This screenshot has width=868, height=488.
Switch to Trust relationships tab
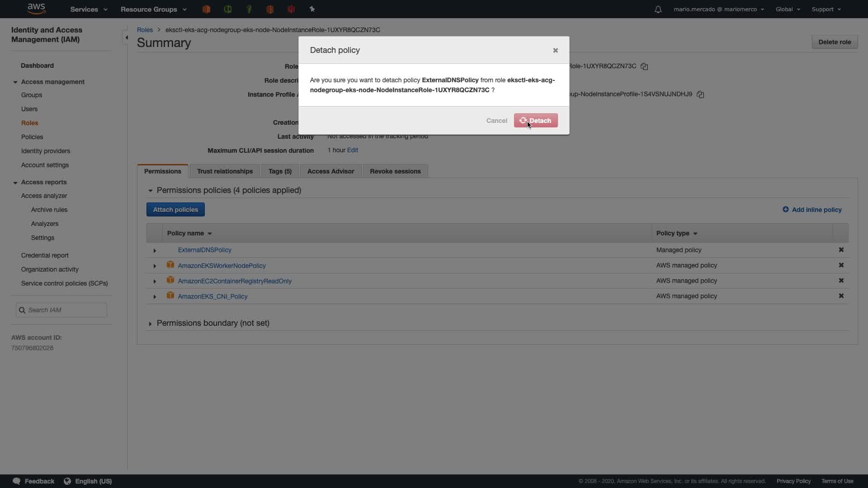click(225, 171)
